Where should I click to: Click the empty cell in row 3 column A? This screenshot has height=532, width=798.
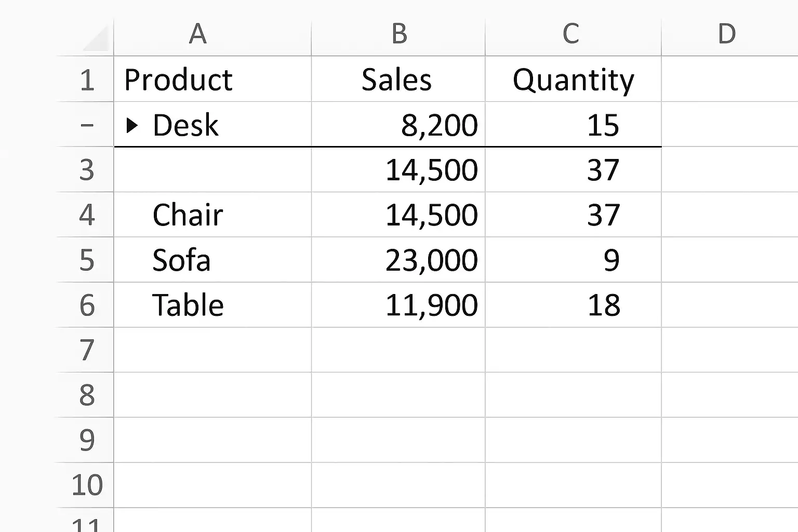pyautogui.click(x=213, y=170)
